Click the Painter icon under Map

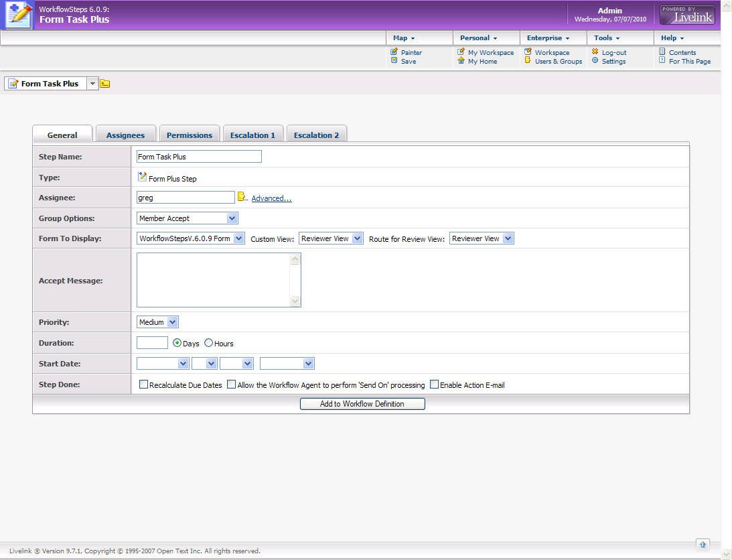tap(394, 52)
